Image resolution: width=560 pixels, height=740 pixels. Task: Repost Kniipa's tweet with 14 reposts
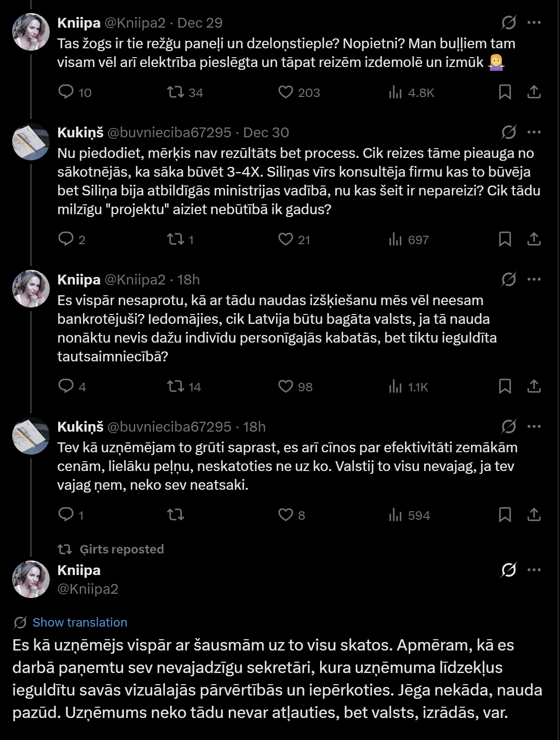tap(176, 386)
